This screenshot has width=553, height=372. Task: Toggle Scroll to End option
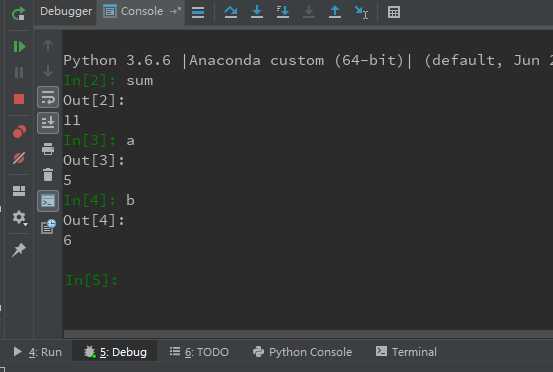(48, 123)
